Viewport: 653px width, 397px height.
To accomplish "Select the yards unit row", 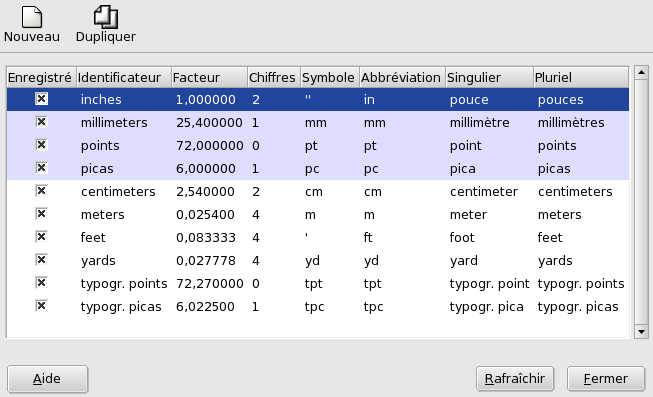I will point(318,260).
